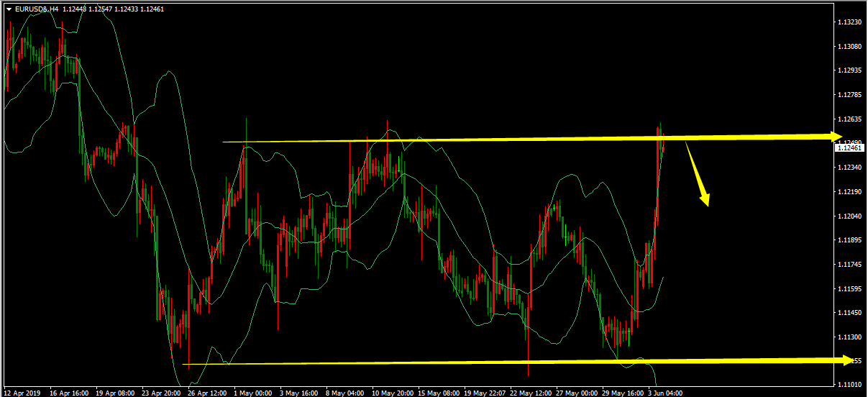The height and width of the screenshot is (397, 868).
Task: Click the 26 Apr 12:00 time label
Action: tap(208, 393)
